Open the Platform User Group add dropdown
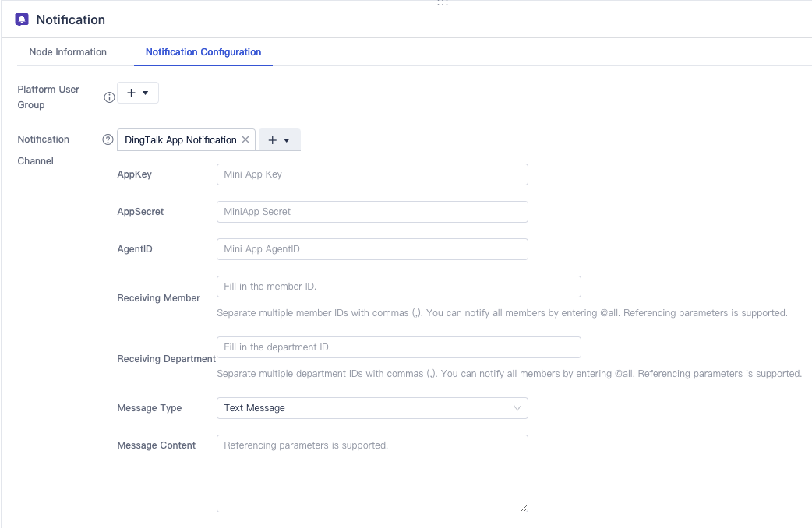Screen dimensions: 812x528 pyautogui.click(x=138, y=93)
